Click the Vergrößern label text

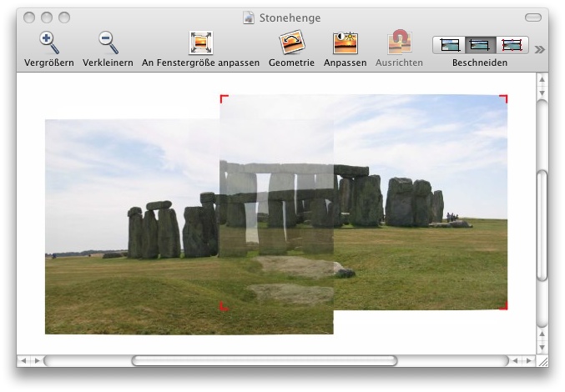click(49, 63)
